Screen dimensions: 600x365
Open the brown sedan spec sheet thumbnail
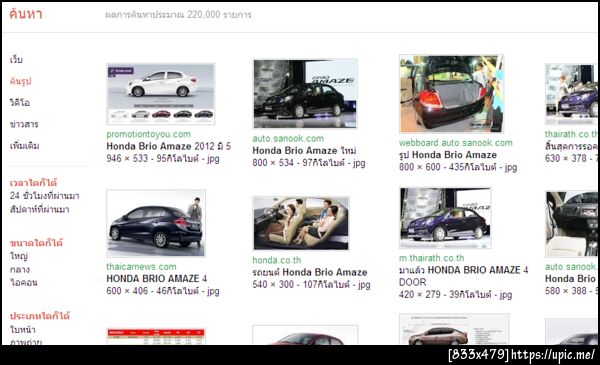point(454,329)
